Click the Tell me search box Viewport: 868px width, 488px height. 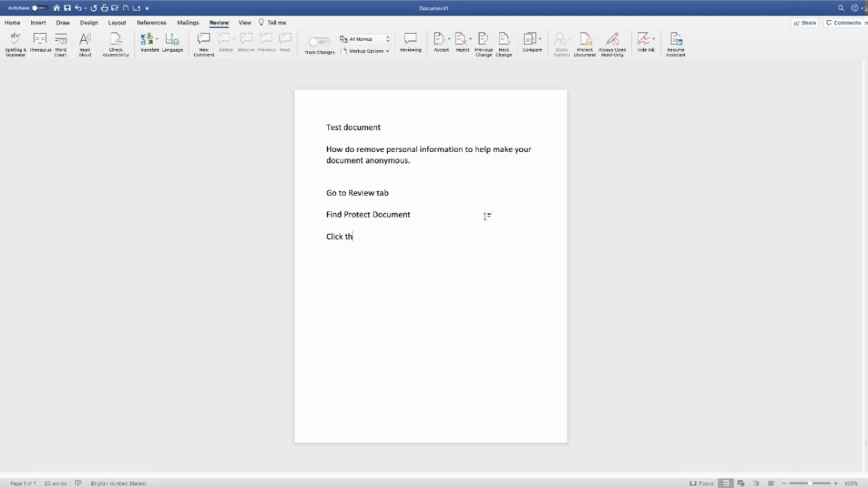point(273,22)
